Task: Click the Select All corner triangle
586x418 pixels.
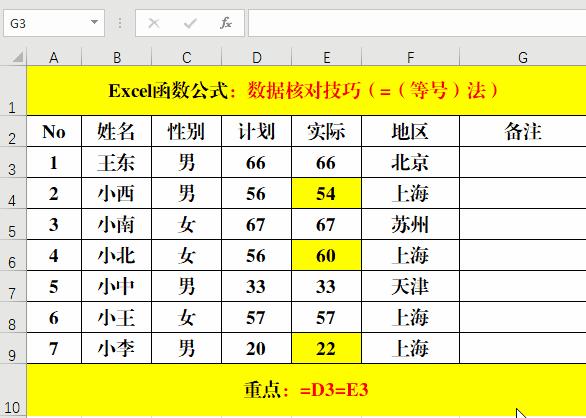Action: 17,57
